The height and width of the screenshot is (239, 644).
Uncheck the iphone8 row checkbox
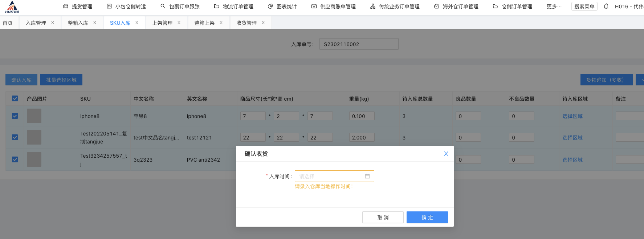(15, 116)
